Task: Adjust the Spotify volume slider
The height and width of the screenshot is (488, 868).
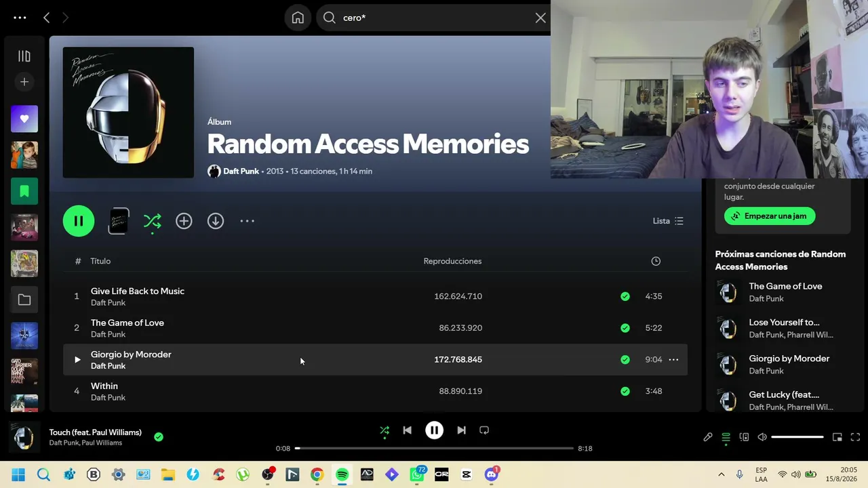Action: 797,437
